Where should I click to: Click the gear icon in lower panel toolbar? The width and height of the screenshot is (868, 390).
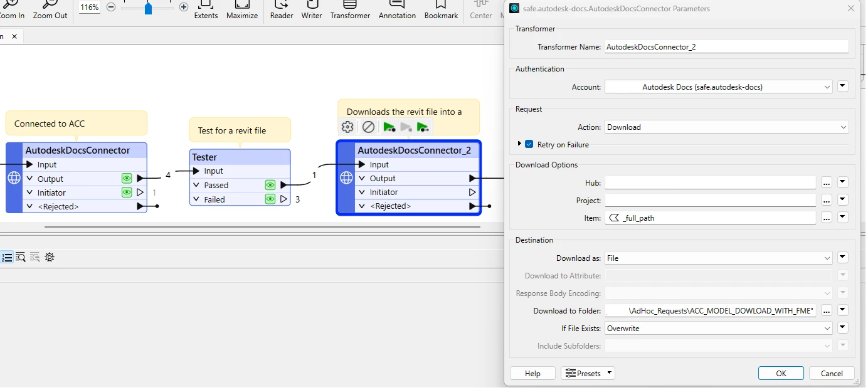(x=50, y=257)
